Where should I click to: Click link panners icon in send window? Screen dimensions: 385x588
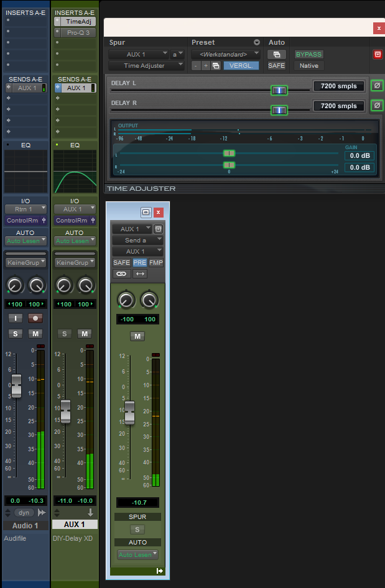pos(121,273)
